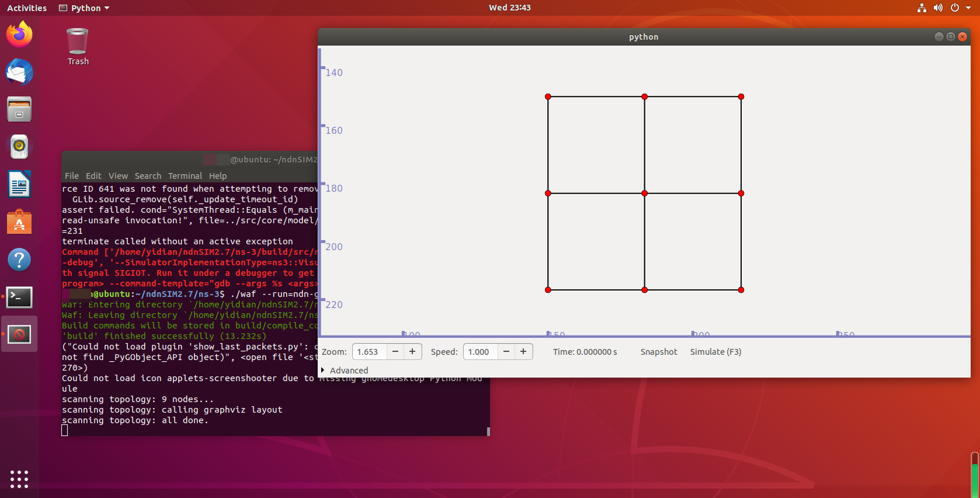Click the python window title bar
The image size is (980, 498).
(644, 37)
